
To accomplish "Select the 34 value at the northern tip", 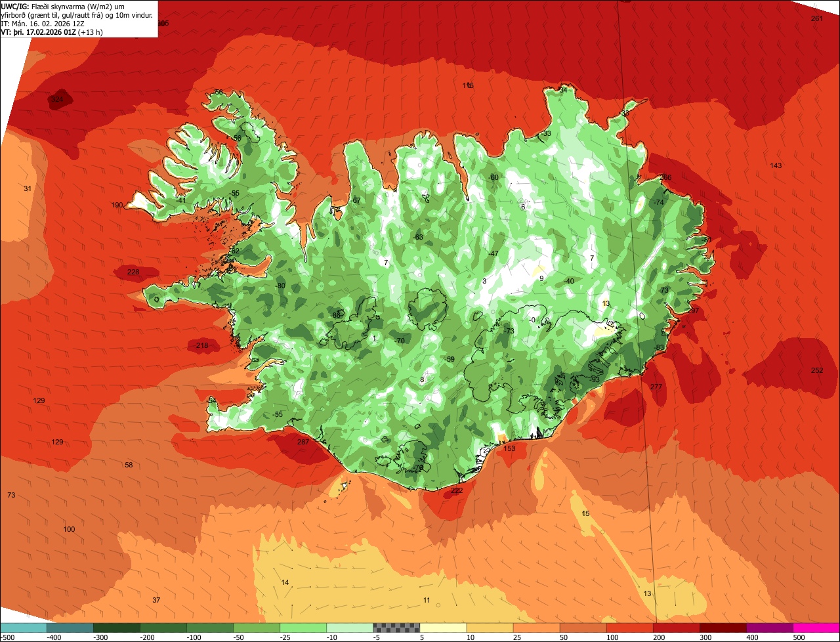I will click(563, 89).
